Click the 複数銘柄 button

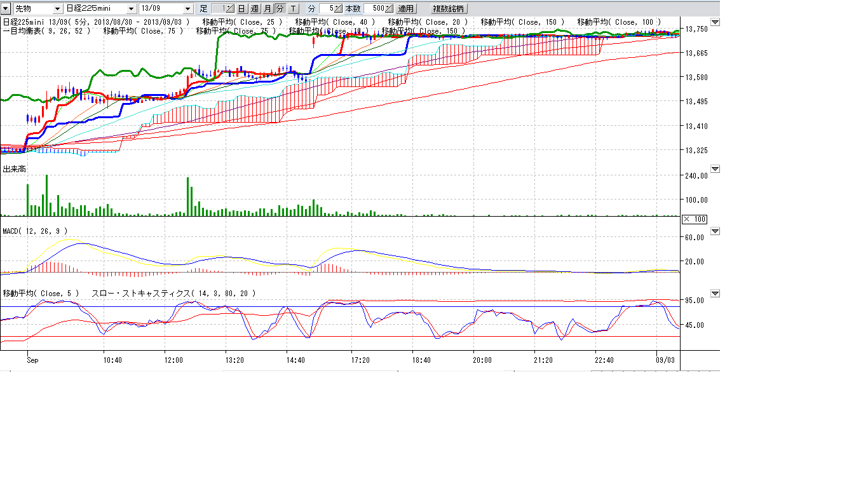tap(448, 9)
